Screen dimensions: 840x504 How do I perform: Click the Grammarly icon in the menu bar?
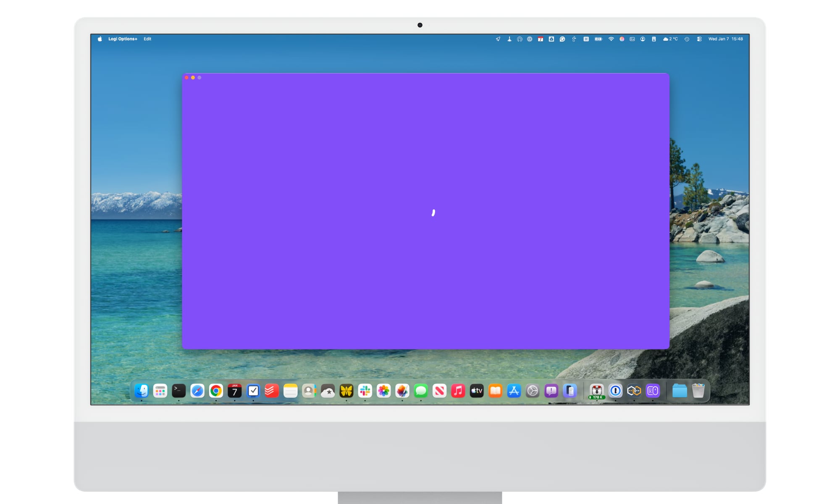[562, 39]
